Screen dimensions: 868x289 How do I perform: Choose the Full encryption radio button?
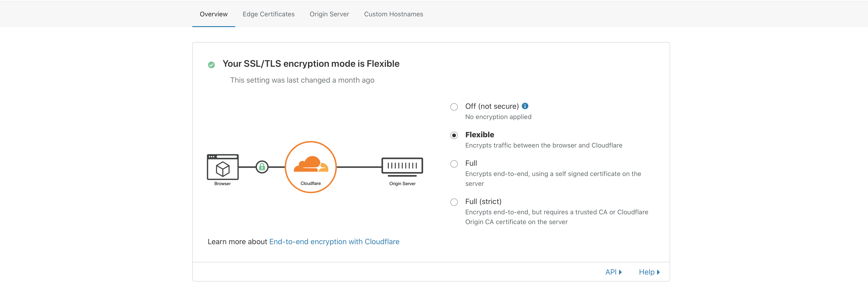[x=454, y=164]
